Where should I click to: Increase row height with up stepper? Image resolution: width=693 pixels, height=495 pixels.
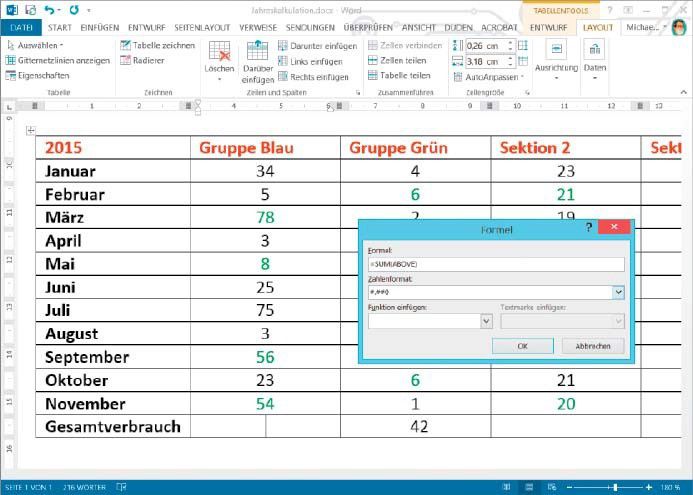click(x=510, y=43)
